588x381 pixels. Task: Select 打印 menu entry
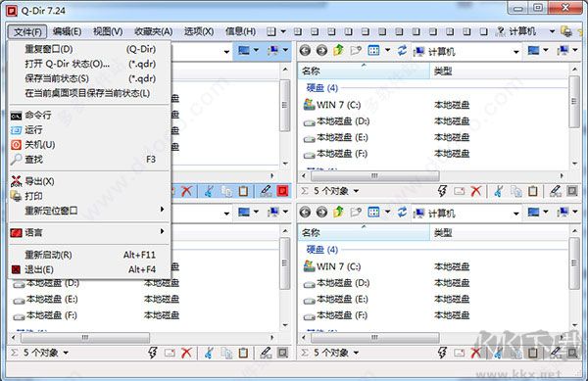click(x=89, y=196)
